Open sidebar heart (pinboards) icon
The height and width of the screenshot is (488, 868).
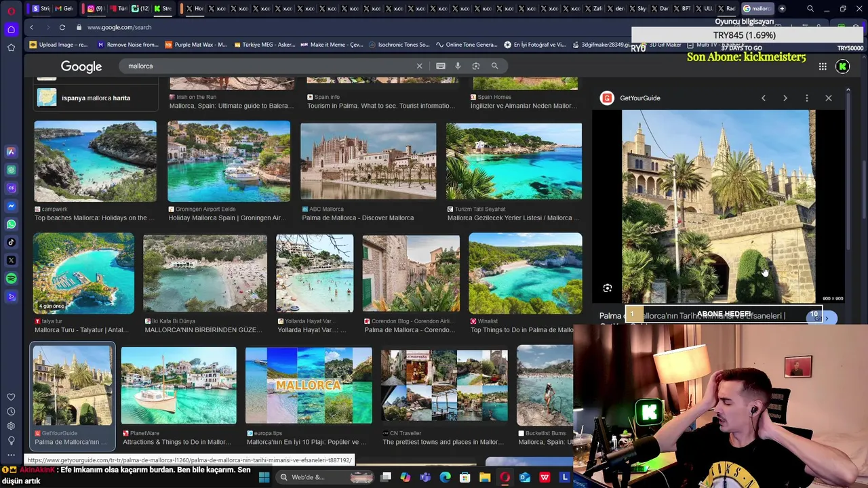pos(11,397)
